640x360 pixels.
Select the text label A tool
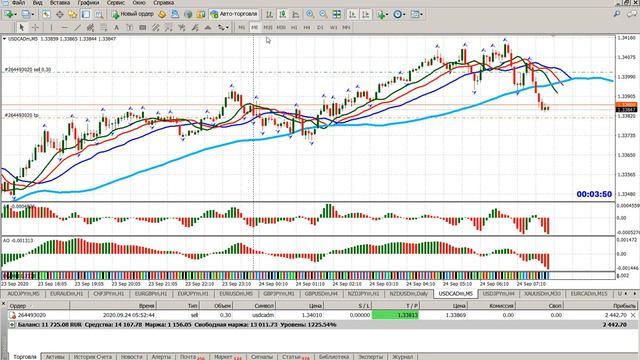tap(116, 27)
